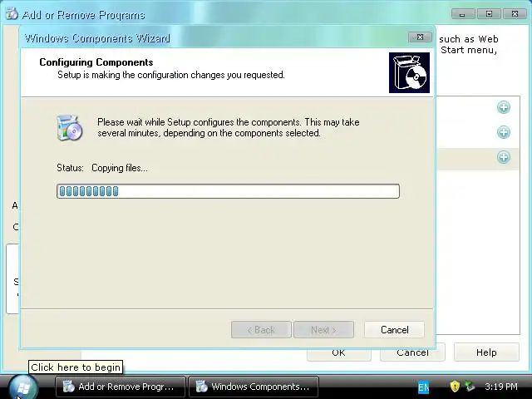Click the green device tray icon next to the clock
The width and height of the screenshot is (532, 399).
pyautogui.click(x=470, y=386)
